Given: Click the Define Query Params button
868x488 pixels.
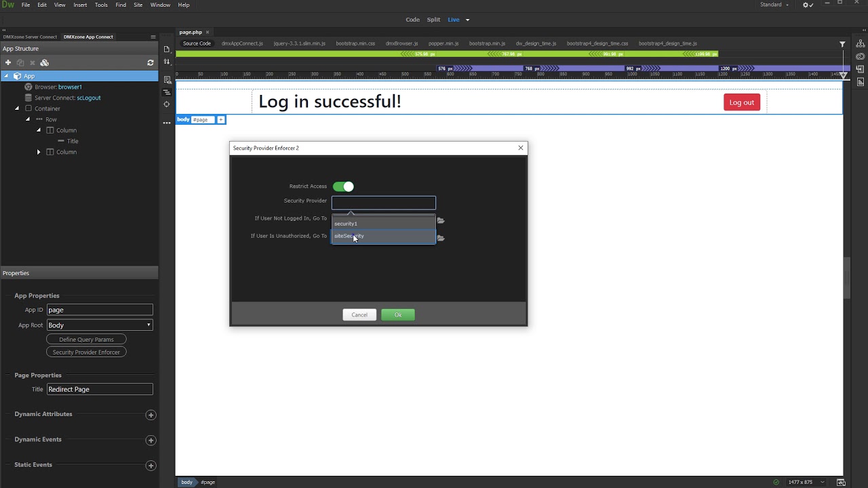Looking at the screenshot, I should [x=86, y=340].
